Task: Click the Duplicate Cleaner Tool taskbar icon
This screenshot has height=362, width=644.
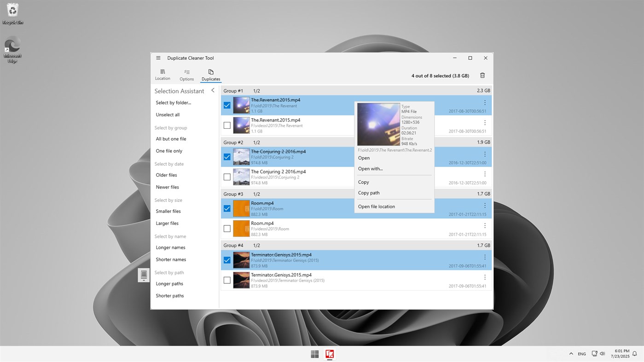Action: point(330,354)
